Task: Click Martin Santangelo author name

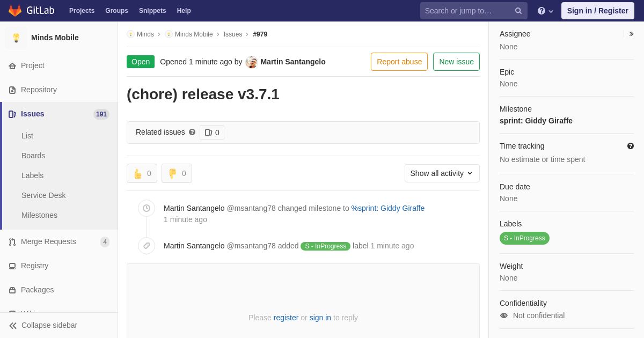Action: click(x=293, y=62)
